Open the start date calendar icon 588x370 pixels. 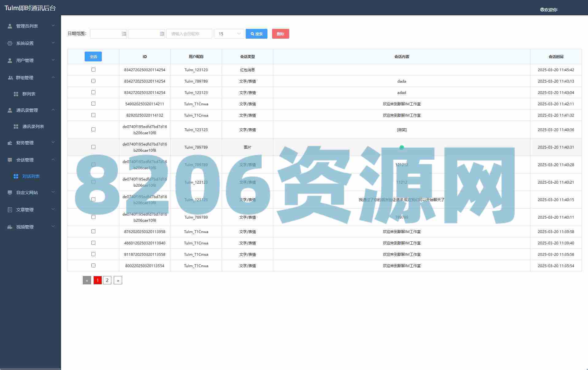(x=124, y=34)
